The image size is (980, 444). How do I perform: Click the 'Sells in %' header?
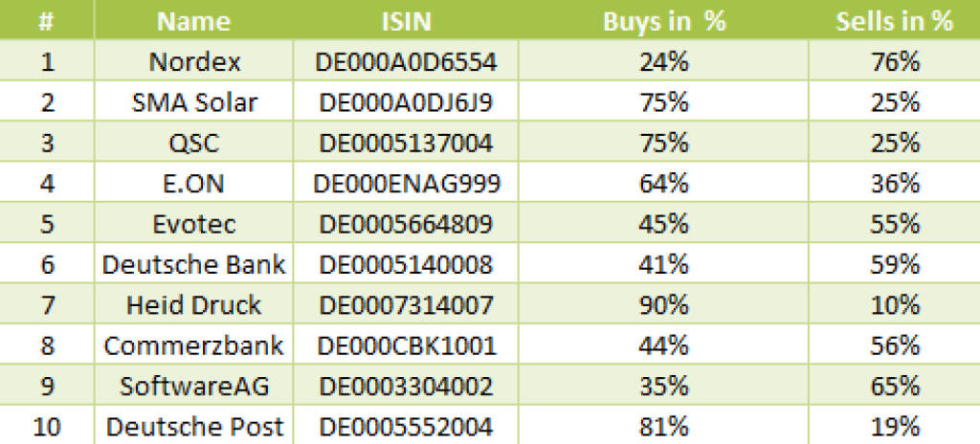click(894, 21)
